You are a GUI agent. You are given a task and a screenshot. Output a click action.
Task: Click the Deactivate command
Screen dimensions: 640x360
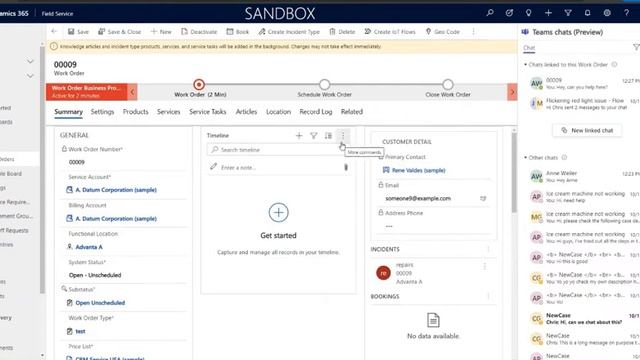[x=199, y=31]
